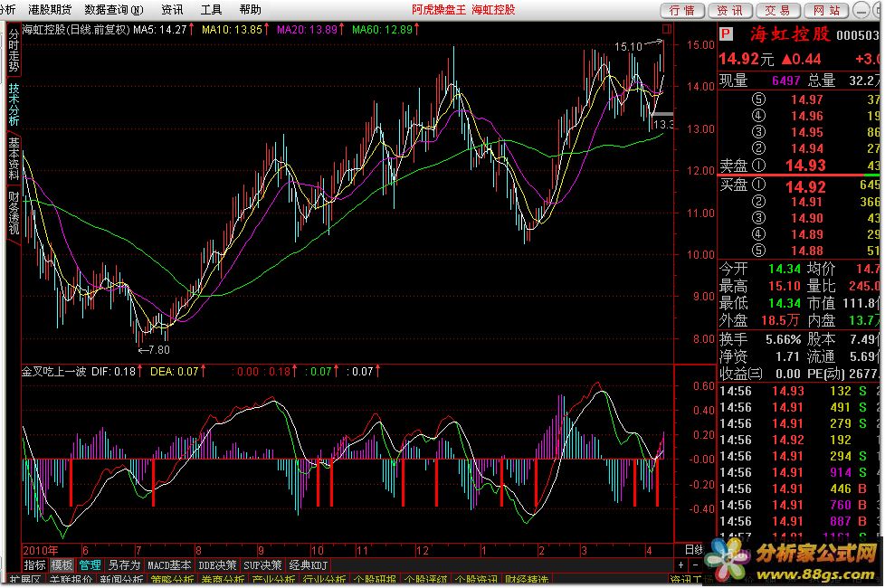Screen dimensions: 885x588
Task: Switch to 基本资料 side tab
Action: [14, 158]
